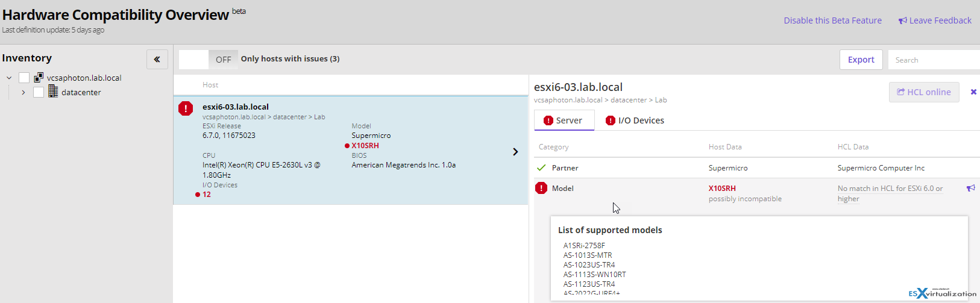
Task: Click Disable this Beta Feature link
Action: pyautogui.click(x=832, y=20)
